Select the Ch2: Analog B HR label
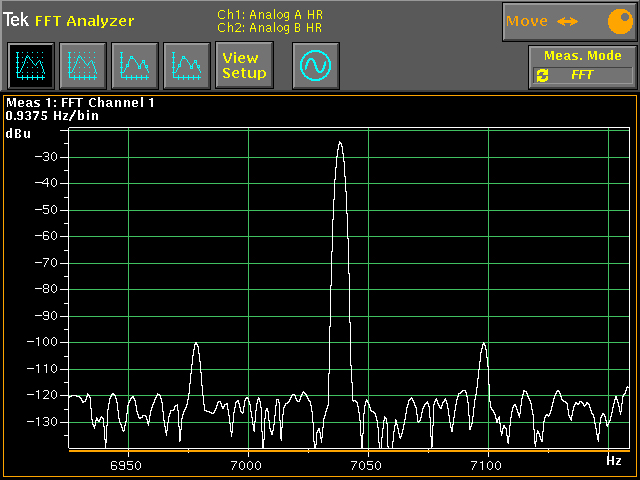The image size is (640, 480). tap(270, 28)
